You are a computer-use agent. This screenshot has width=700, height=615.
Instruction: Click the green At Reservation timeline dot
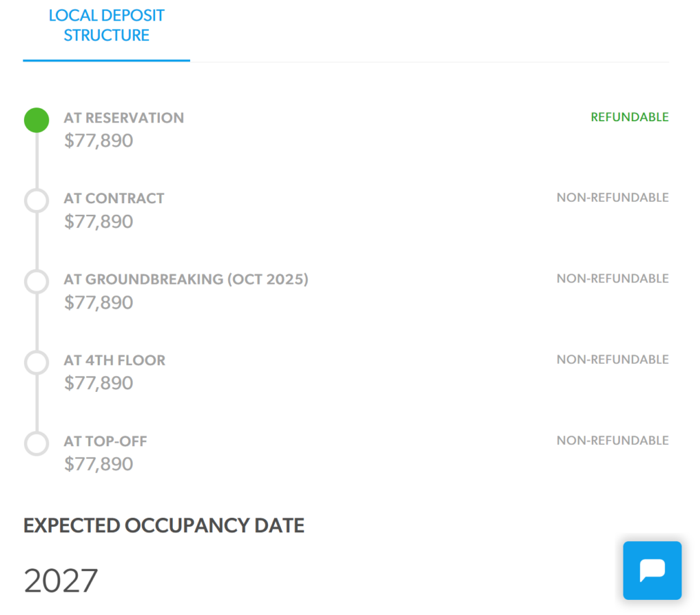37,120
